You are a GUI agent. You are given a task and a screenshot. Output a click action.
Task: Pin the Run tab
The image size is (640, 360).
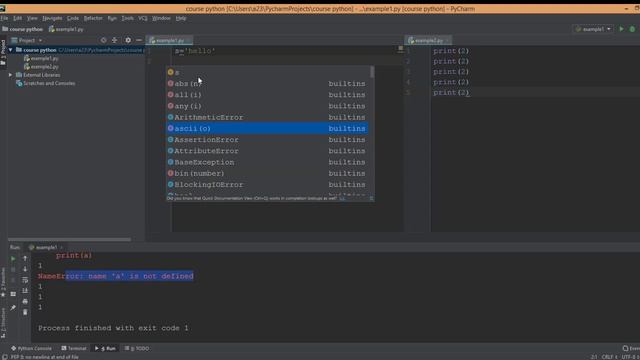pos(13,307)
